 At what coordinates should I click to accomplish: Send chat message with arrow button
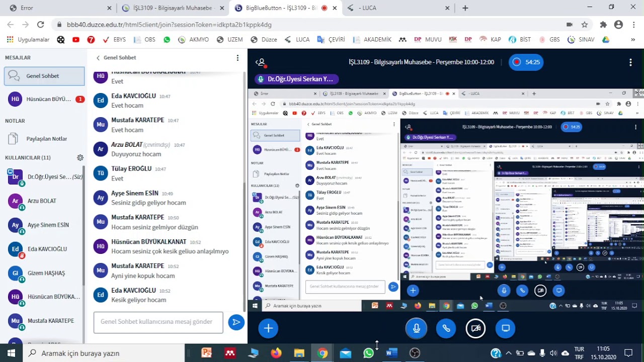point(236,322)
